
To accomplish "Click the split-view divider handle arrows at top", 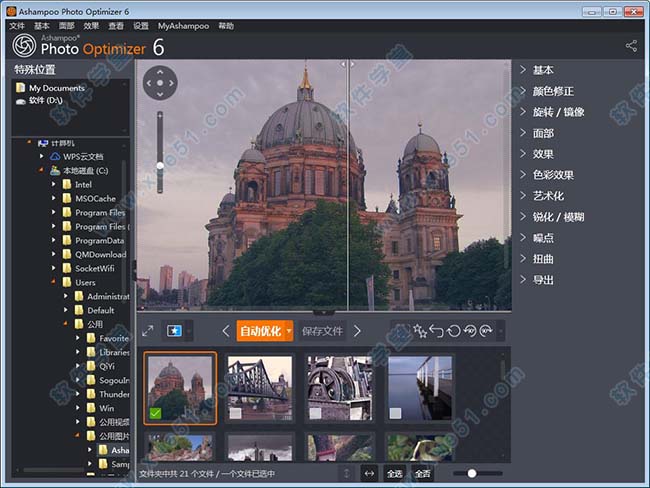I will pyautogui.click(x=347, y=64).
